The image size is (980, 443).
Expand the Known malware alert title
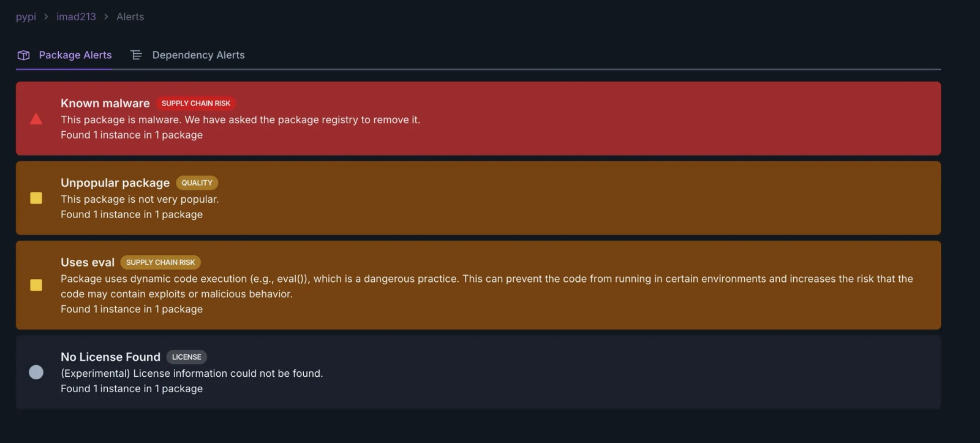coord(105,103)
